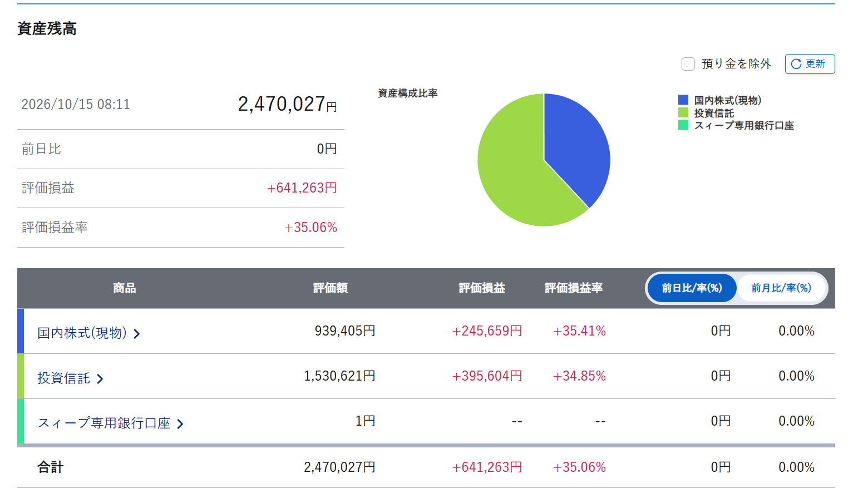Screen dimensions: 868x503
Task: Click the 更新 refresh button
Action: [x=810, y=64]
